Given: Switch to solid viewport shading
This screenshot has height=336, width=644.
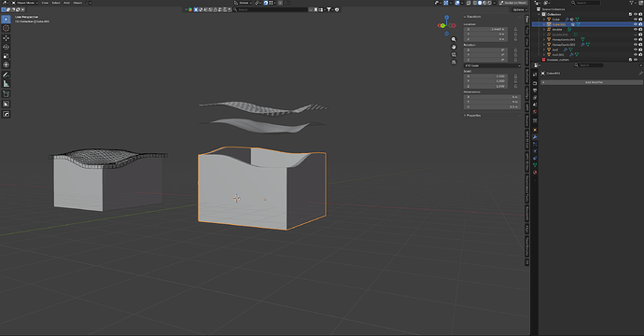Looking at the screenshot, I should [x=480, y=3].
